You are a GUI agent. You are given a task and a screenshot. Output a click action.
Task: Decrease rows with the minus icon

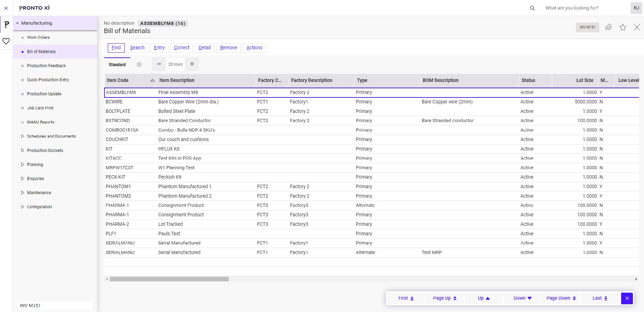(159, 64)
